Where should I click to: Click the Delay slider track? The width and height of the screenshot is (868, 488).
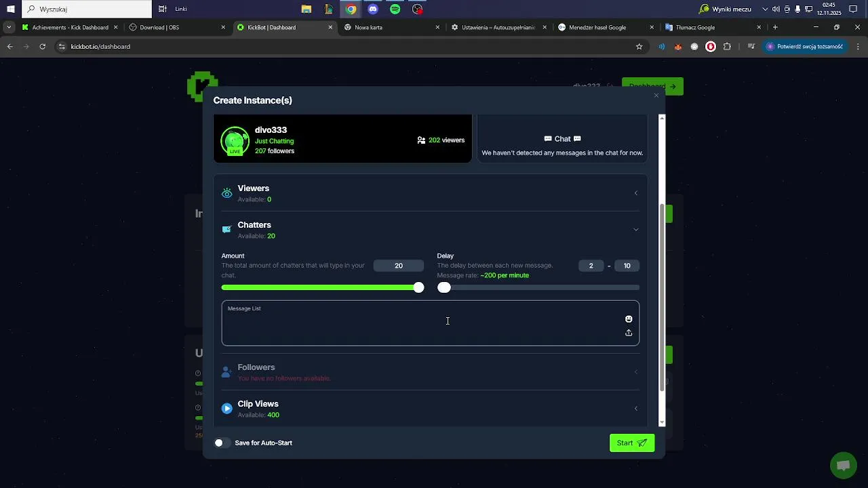click(538, 287)
